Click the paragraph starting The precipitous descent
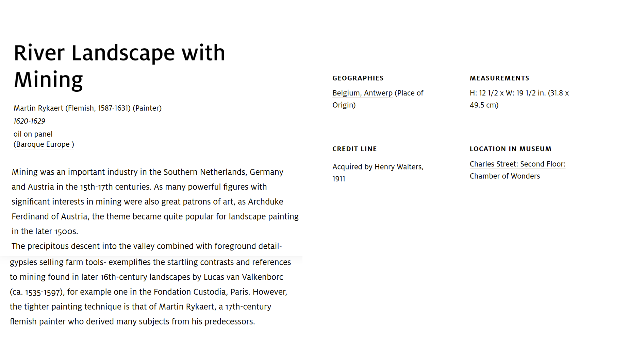Image resolution: width=644 pixels, height=352 pixels. (150, 284)
